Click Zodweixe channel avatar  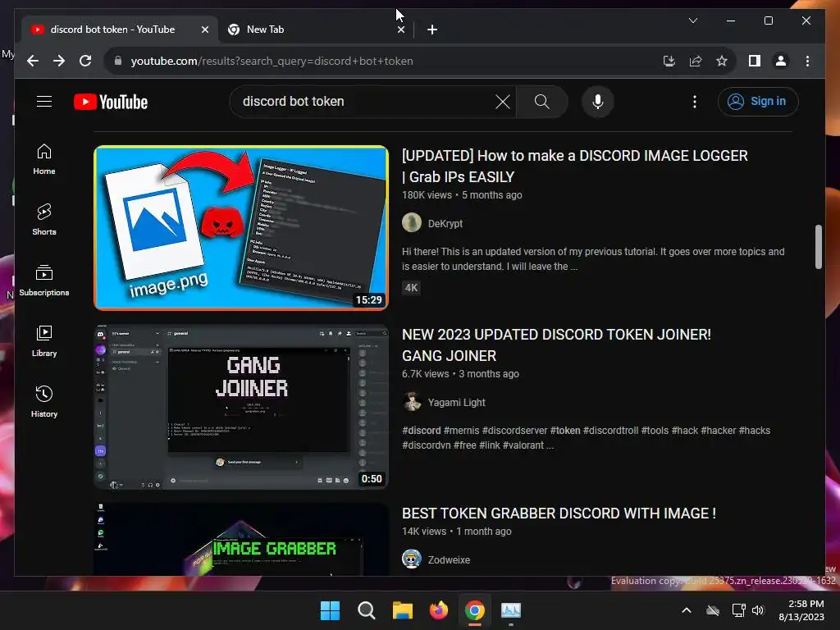tap(412, 559)
